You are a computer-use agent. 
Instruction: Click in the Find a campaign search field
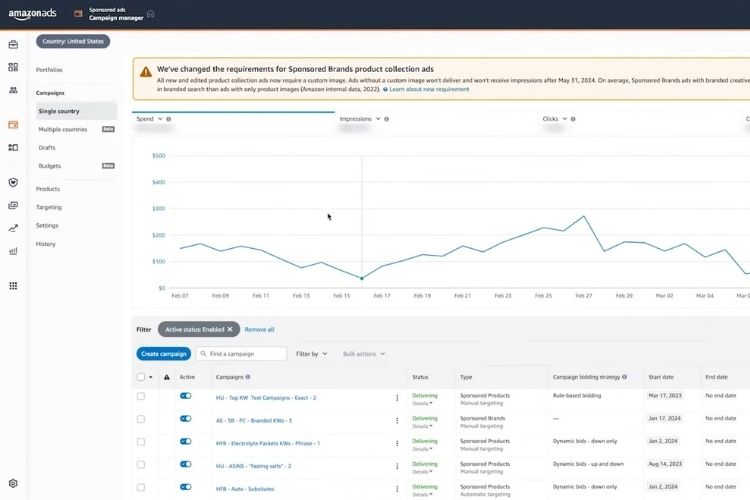(241, 354)
